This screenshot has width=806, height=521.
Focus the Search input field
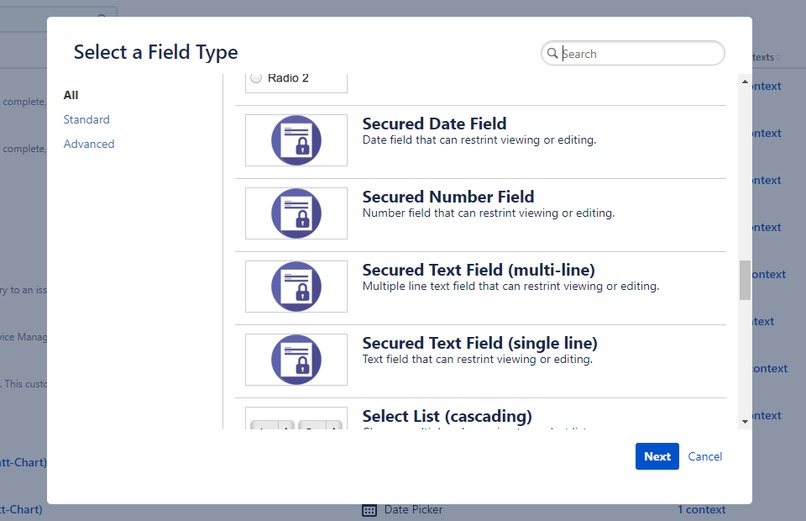(633, 53)
